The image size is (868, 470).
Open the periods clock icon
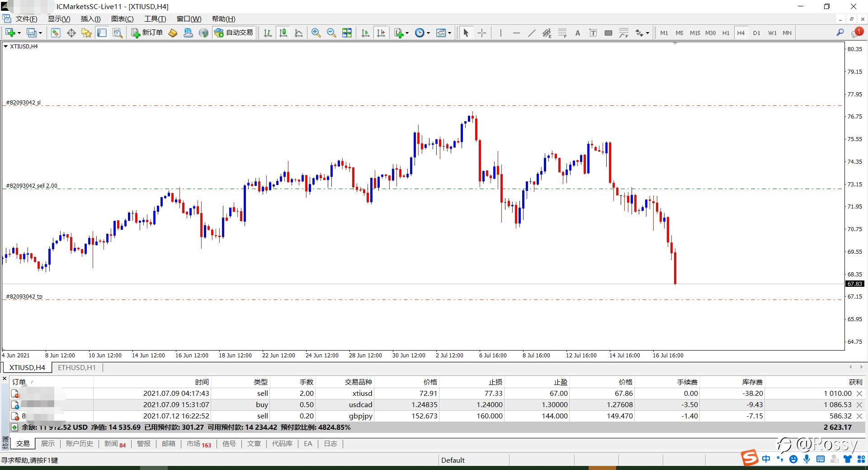pyautogui.click(x=420, y=33)
